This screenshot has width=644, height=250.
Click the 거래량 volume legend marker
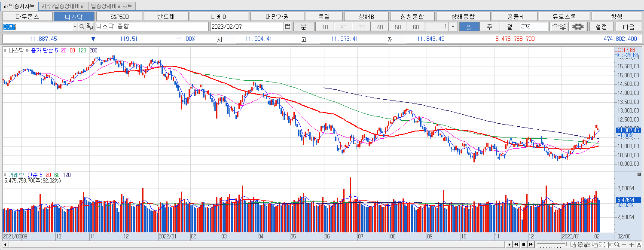(5, 175)
